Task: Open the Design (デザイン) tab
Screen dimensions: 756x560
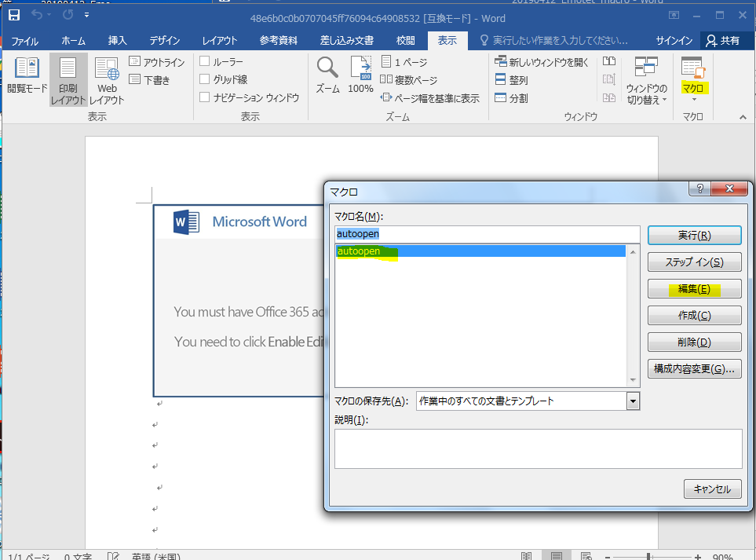Action: 164,41
